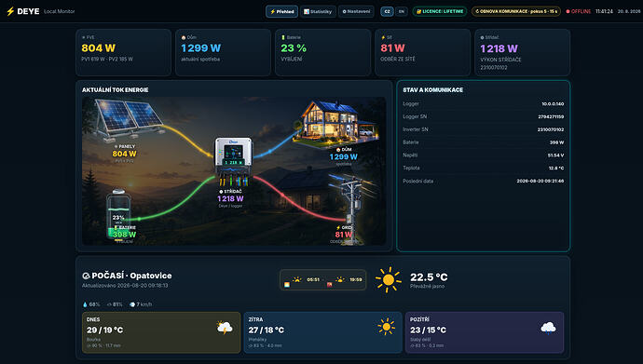Click the DEYE lightning bolt logo

pos(10,11)
